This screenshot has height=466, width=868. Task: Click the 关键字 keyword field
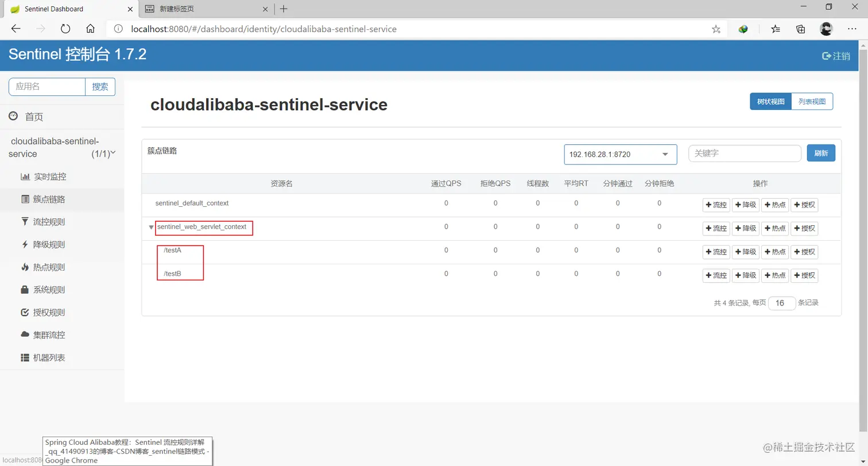[x=745, y=153]
